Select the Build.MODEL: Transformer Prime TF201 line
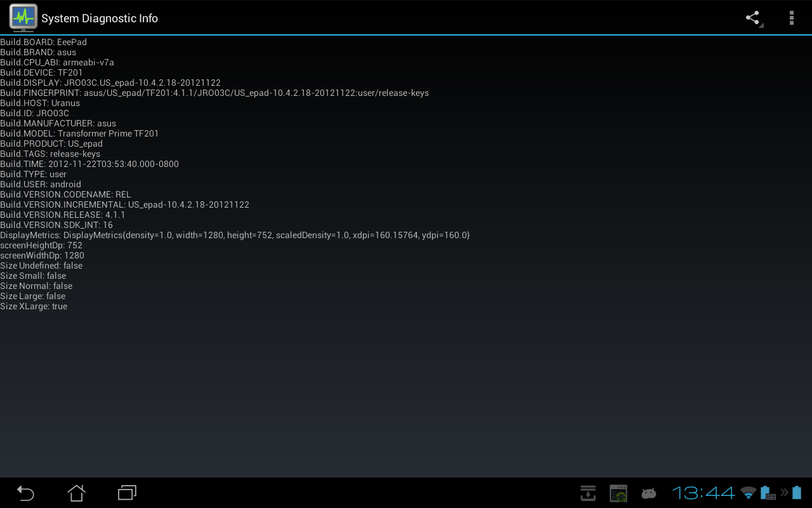This screenshot has height=508, width=812. click(x=79, y=133)
